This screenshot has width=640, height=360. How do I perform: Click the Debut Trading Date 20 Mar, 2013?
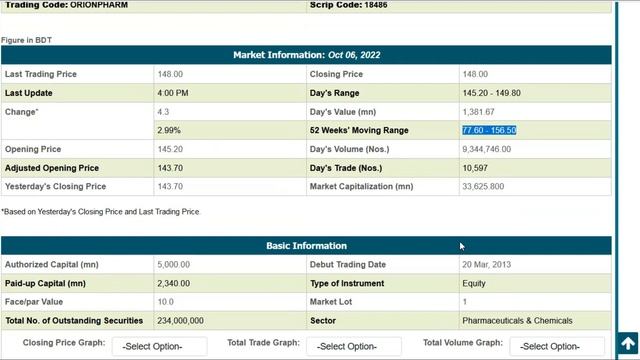[x=487, y=264]
